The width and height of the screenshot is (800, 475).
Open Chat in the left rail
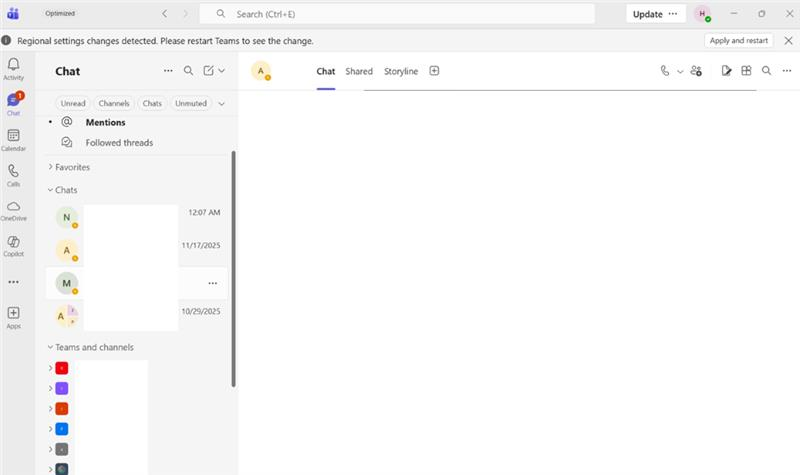13,105
